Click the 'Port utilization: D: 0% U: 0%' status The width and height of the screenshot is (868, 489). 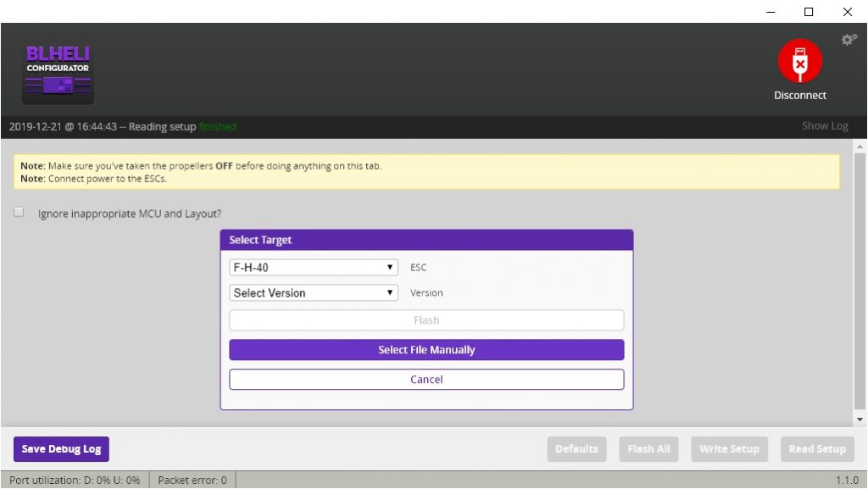(75, 481)
